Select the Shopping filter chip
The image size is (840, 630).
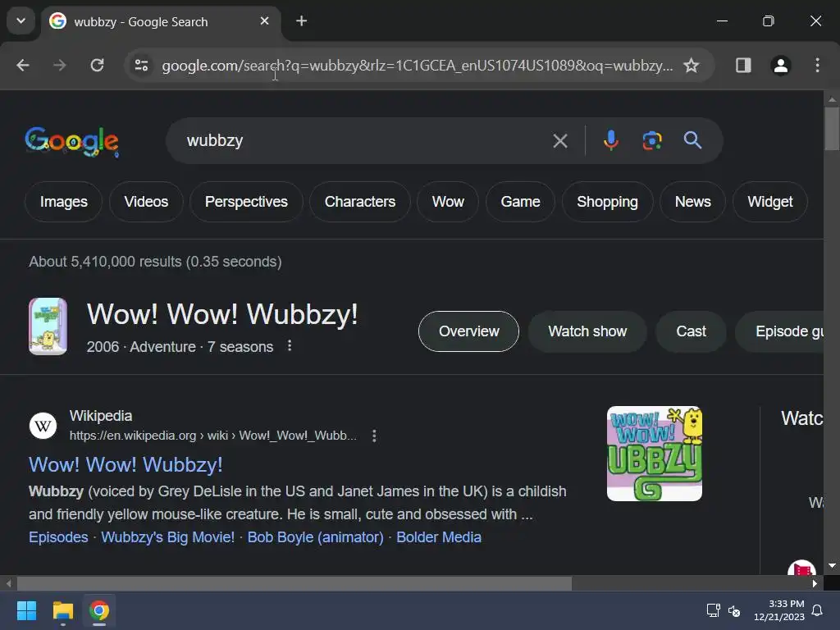coord(608,202)
